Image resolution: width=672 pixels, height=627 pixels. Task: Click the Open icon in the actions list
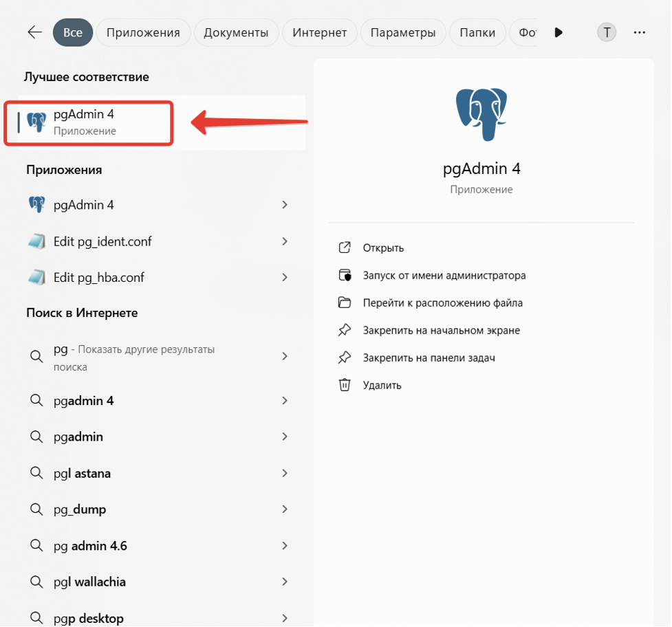(345, 247)
